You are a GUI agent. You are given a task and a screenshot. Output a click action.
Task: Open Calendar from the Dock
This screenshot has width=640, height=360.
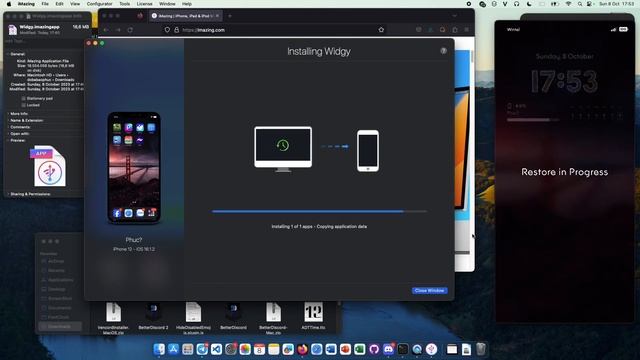point(259,349)
